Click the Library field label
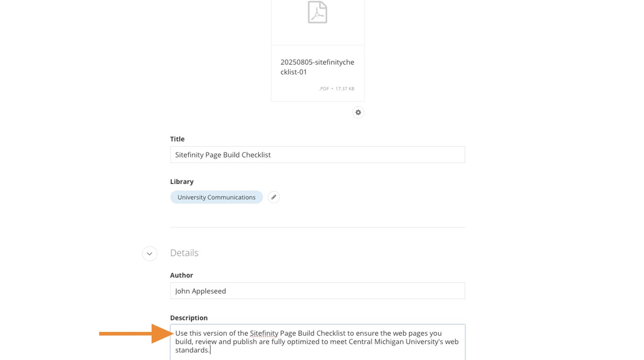 point(182,182)
